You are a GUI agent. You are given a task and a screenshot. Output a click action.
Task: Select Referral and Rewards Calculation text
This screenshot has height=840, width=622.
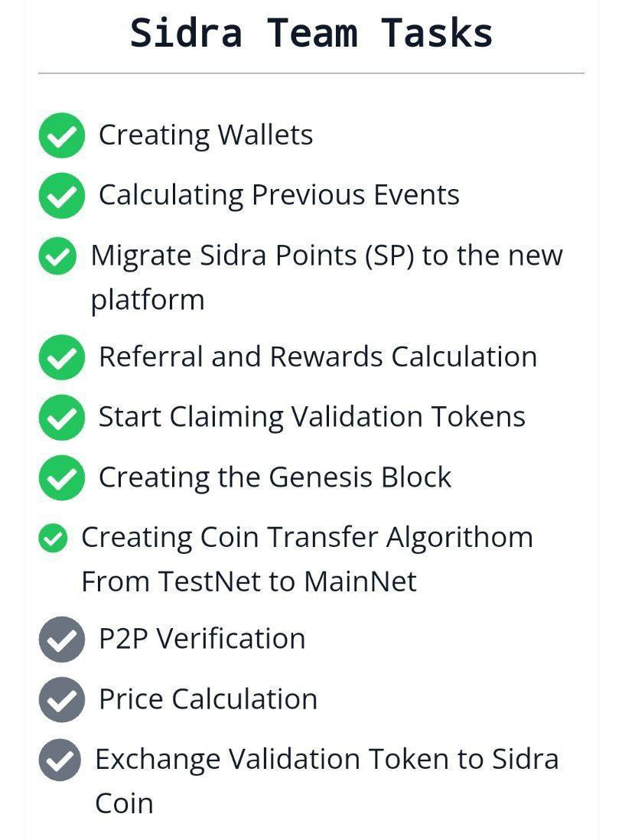click(x=318, y=357)
